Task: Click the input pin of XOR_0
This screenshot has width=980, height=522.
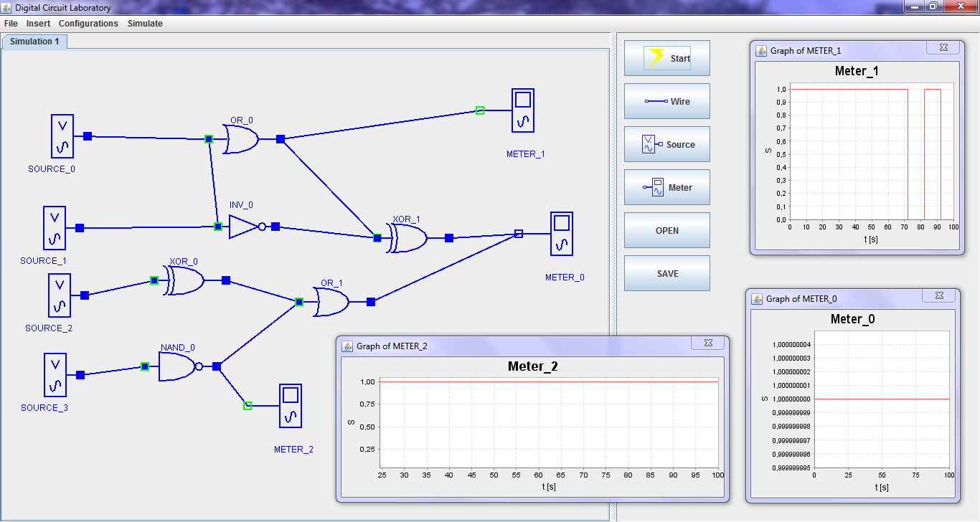Action: [154, 280]
